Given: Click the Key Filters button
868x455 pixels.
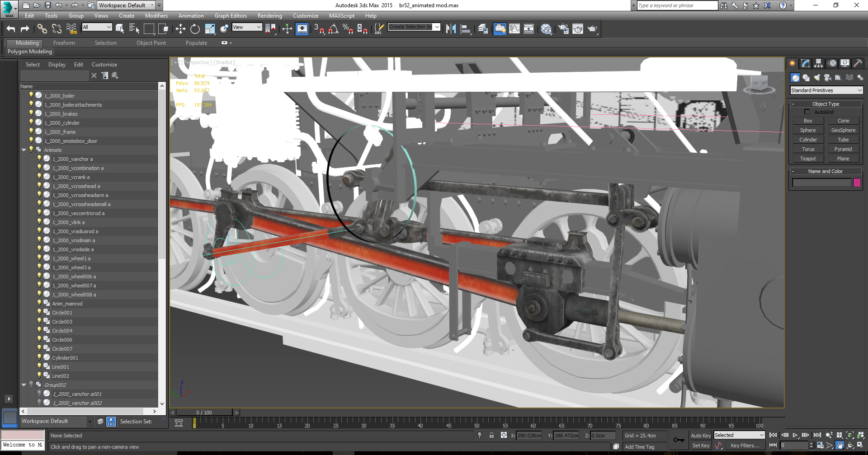Looking at the screenshot, I should coord(745,446).
